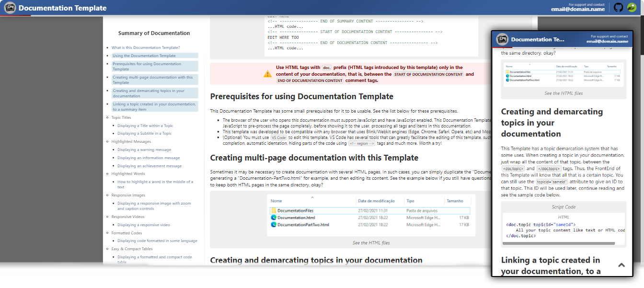This screenshot has width=644, height=288.
Task: Click START OF DOCUMENTATION CONTENT highlighted tag
Action: click(x=429, y=74)
